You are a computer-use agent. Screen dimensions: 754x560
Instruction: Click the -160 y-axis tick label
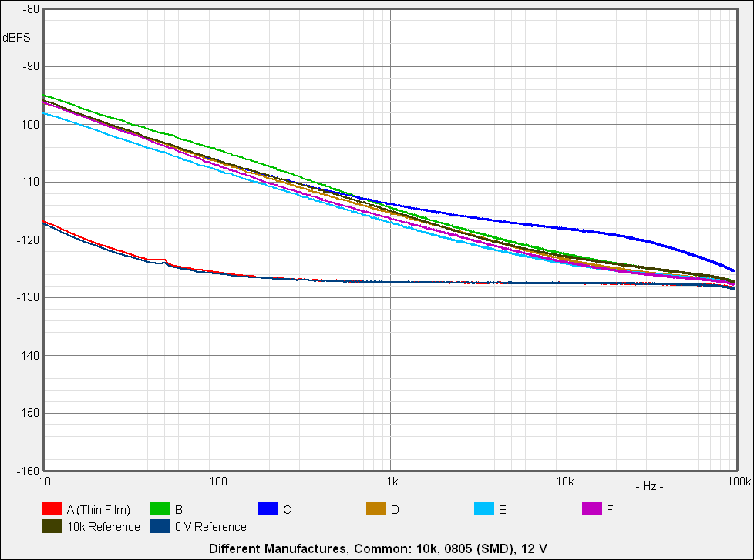point(28,471)
